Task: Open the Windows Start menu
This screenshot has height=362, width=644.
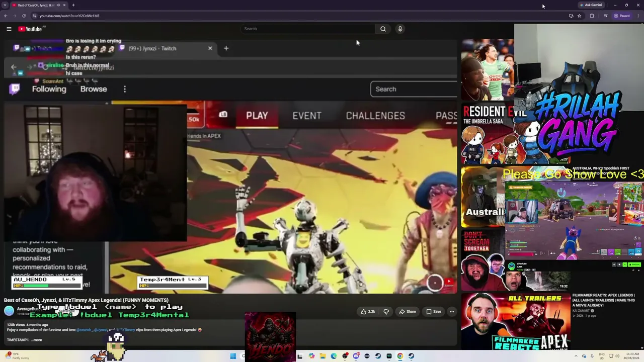Action: 233,356
